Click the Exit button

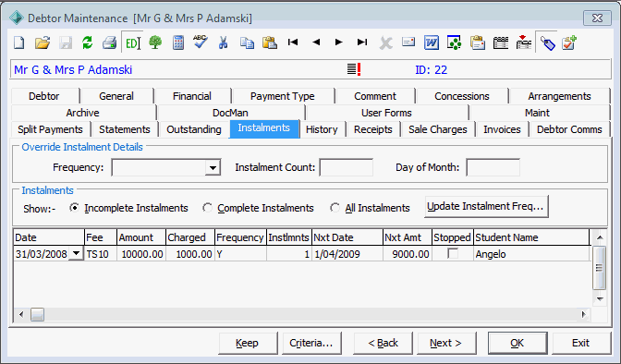[581, 343]
